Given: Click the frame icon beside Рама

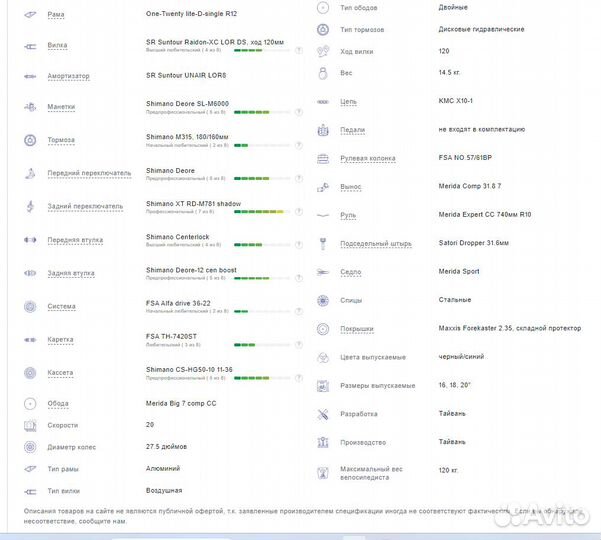Looking at the screenshot, I should click(x=28, y=14).
